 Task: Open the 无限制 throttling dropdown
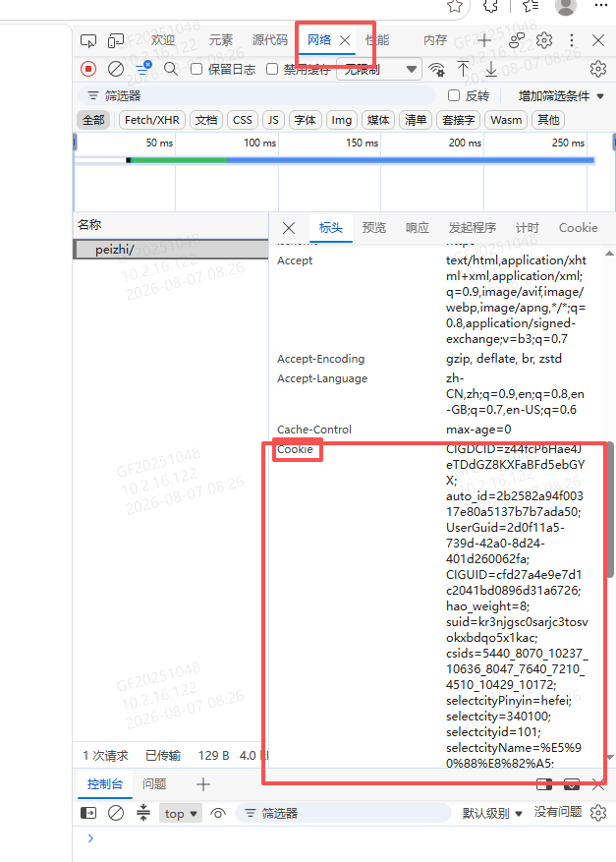pos(379,69)
